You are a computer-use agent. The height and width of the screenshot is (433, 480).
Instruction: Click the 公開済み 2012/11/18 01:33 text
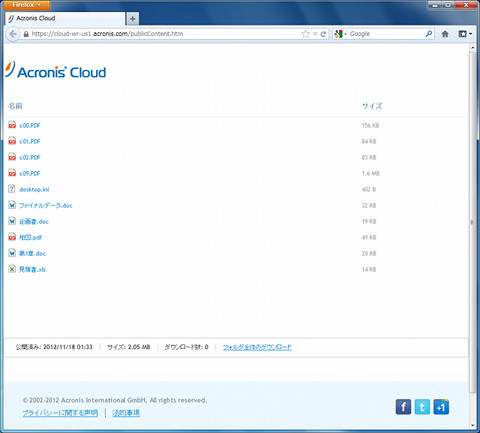tap(54, 347)
